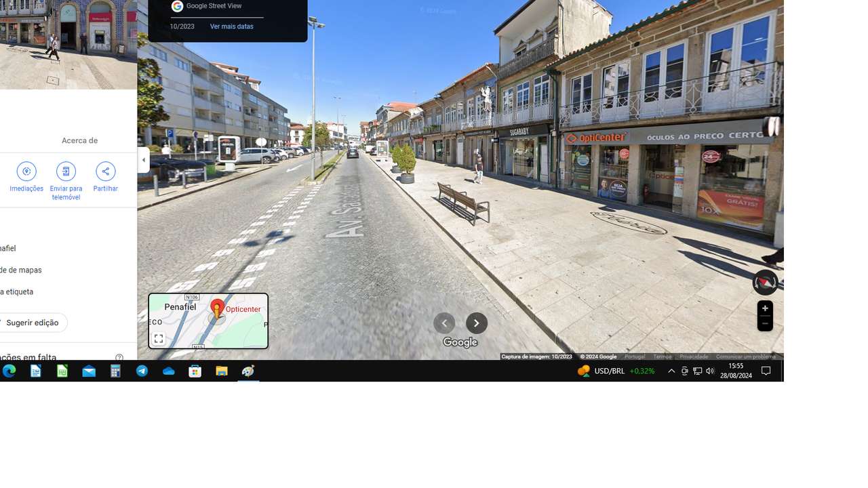The width and height of the screenshot is (868, 488).
Task: Open Telegram from the taskbar
Action: coord(142,371)
